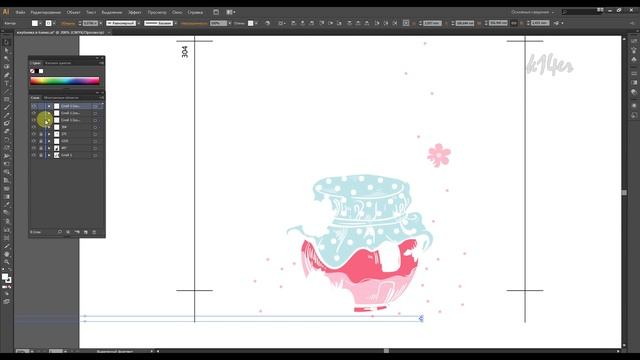Toggle lock on the bottom layer Слой 1
The width and height of the screenshot is (640, 360).
[41, 155]
